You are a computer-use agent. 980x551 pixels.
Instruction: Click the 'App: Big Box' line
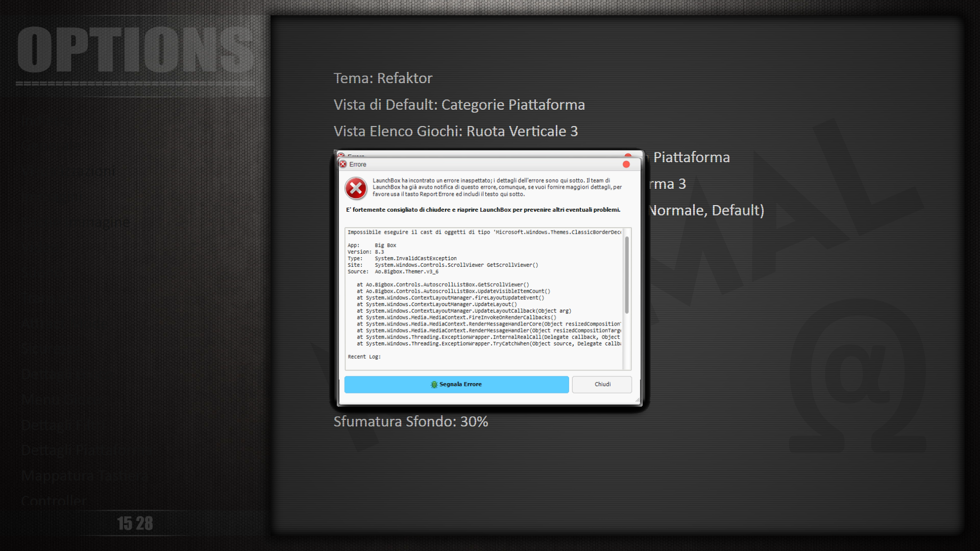372,245
